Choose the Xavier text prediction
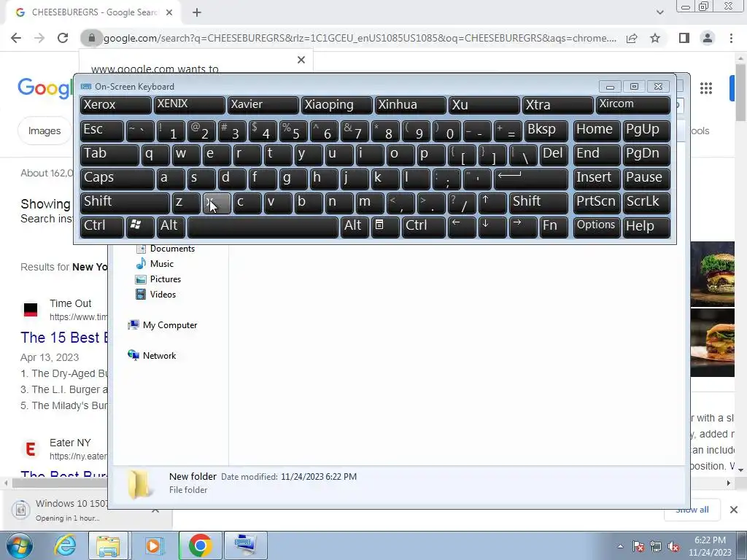This screenshot has height=560, width=747. [x=263, y=105]
